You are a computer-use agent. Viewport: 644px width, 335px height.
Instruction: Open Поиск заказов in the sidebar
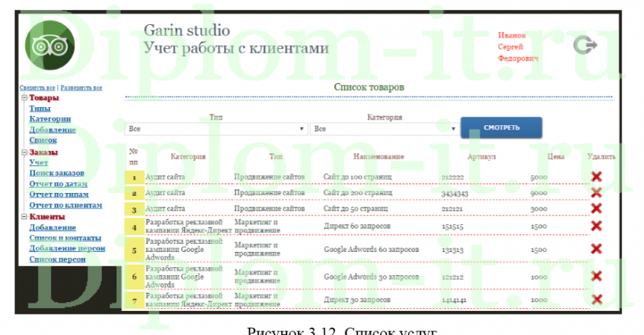click(57, 173)
